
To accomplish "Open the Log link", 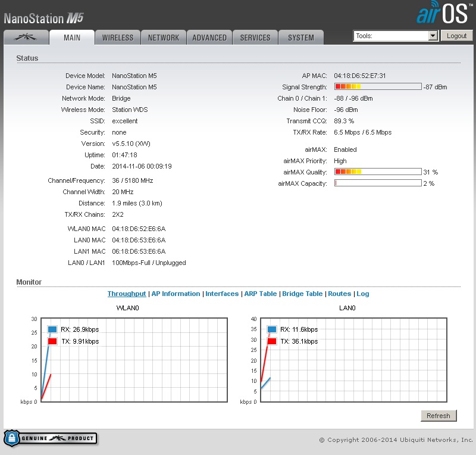I will tap(363, 294).
